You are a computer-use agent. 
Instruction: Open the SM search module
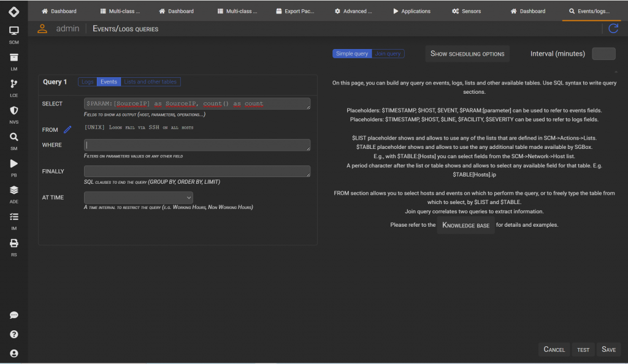pyautogui.click(x=13, y=141)
